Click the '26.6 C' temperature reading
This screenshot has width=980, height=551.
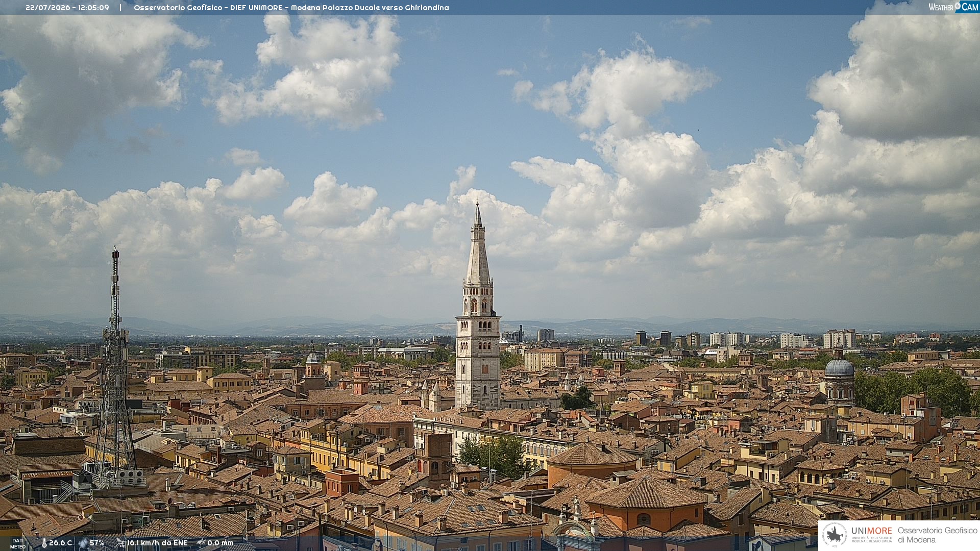pos(61,543)
